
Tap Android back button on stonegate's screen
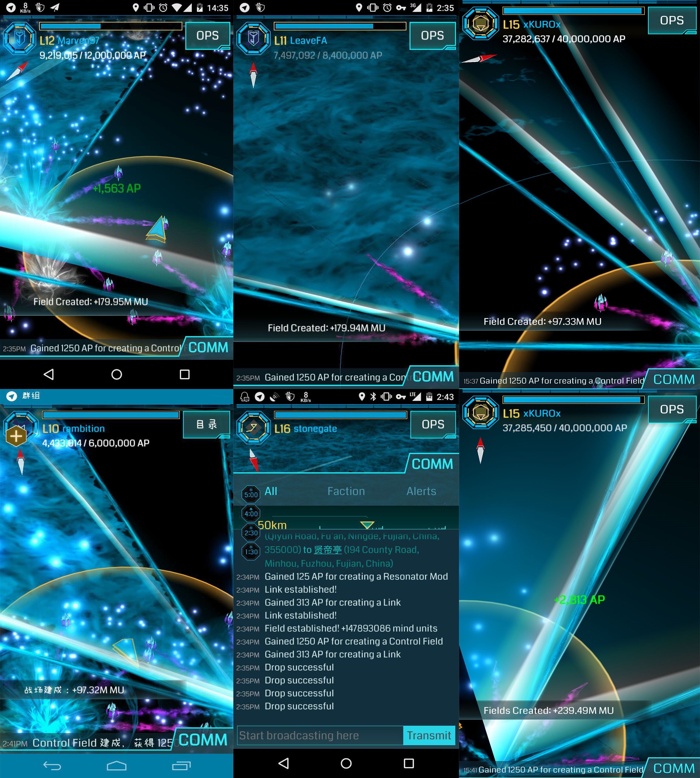tap(283, 763)
